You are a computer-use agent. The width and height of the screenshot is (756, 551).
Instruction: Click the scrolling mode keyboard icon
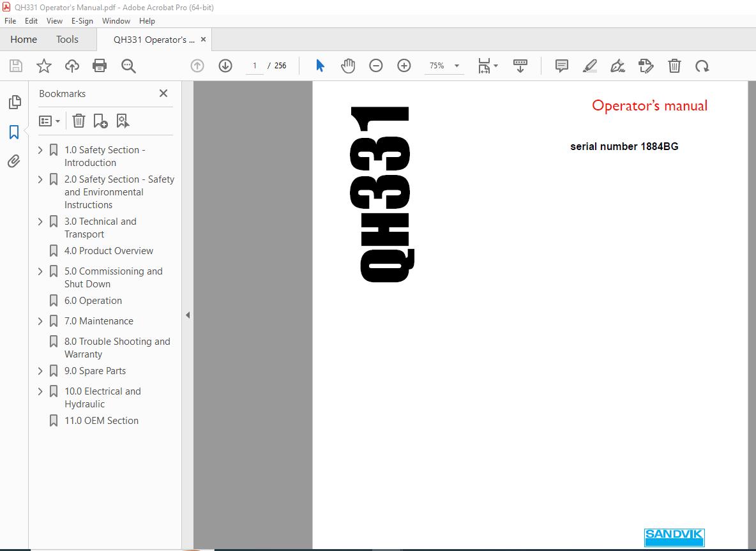[520, 66]
